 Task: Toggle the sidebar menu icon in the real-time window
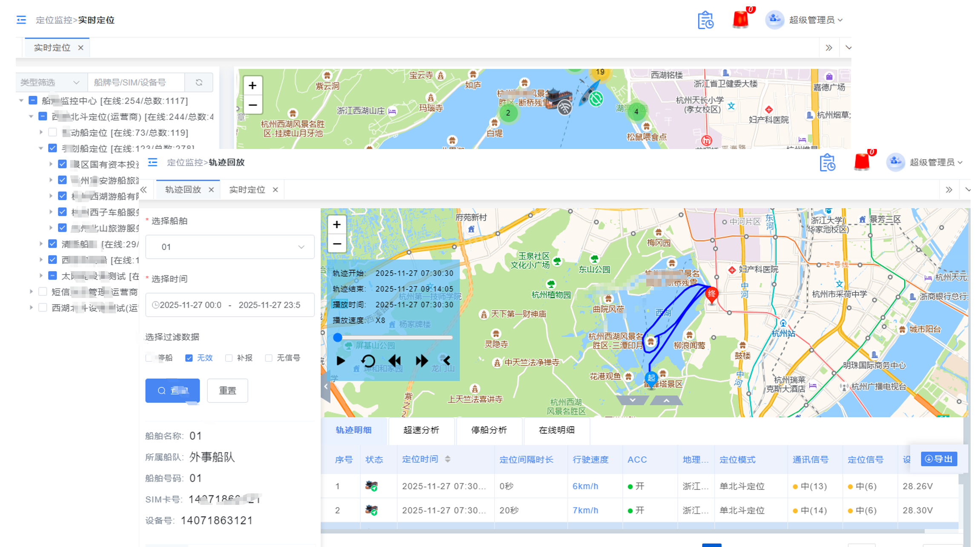[x=21, y=20]
